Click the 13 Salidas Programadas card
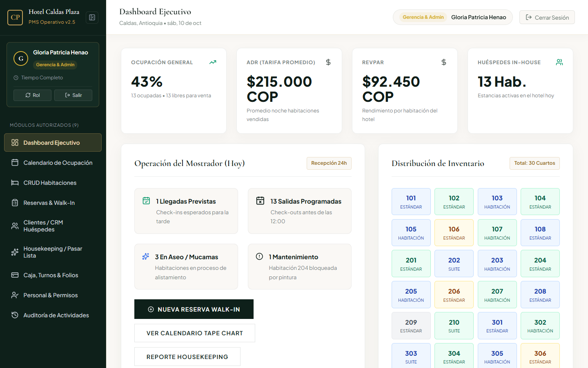This screenshot has height=368, width=588. click(x=300, y=211)
